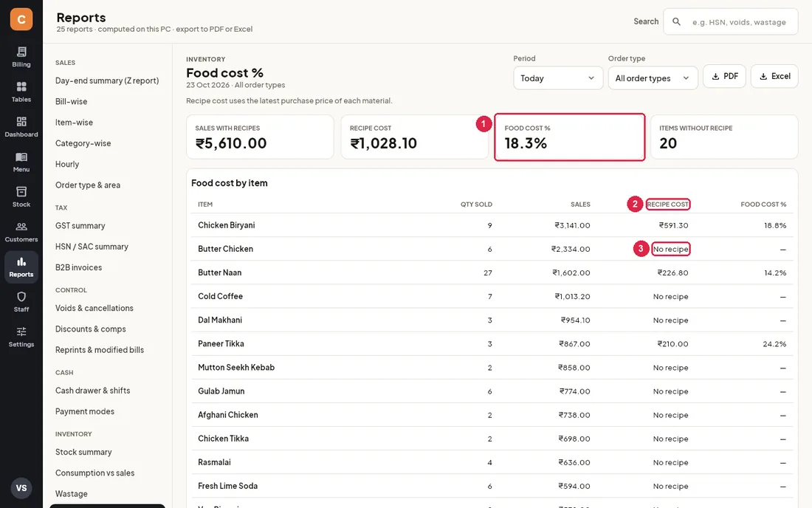The image size is (812, 508).
Task: Select the Chicken Biryani row name
Action: 227,225
